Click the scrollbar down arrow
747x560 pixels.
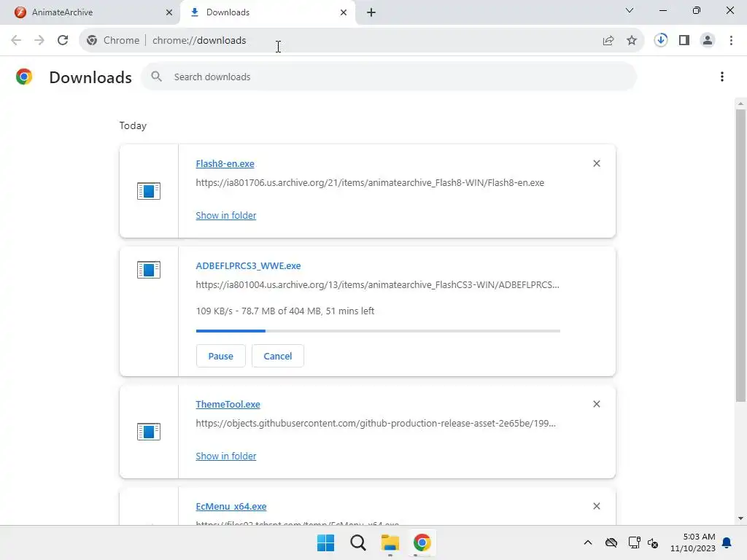[x=740, y=518]
